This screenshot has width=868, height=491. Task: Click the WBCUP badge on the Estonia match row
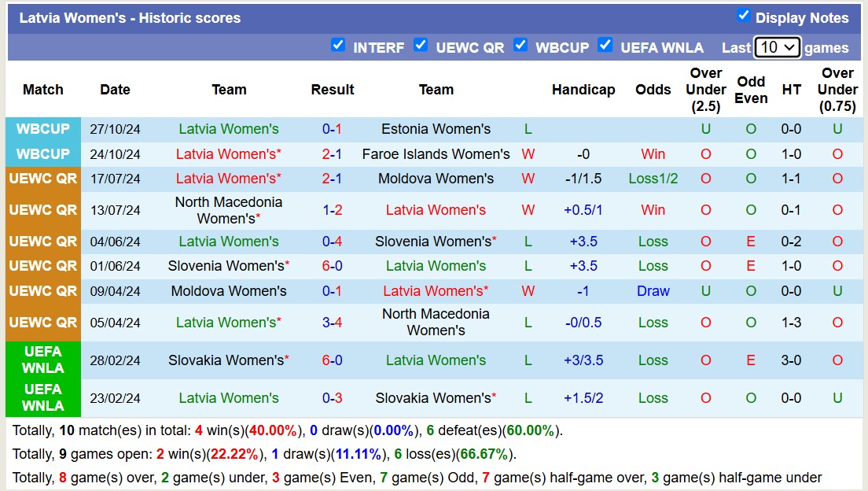(x=42, y=130)
